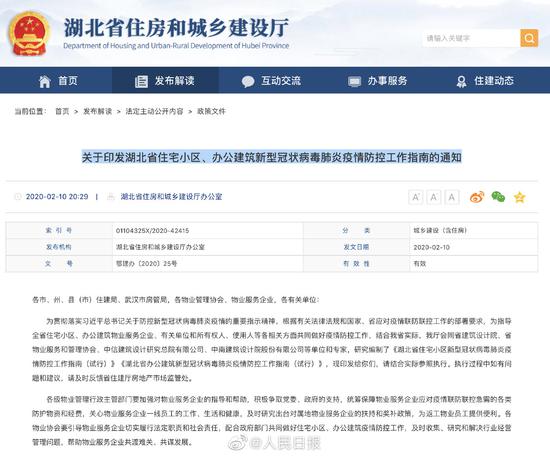This screenshot has height=456, width=550.
Task: Click the site title 湖北省住房和城乡建设厅
Action: pos(176,27)
